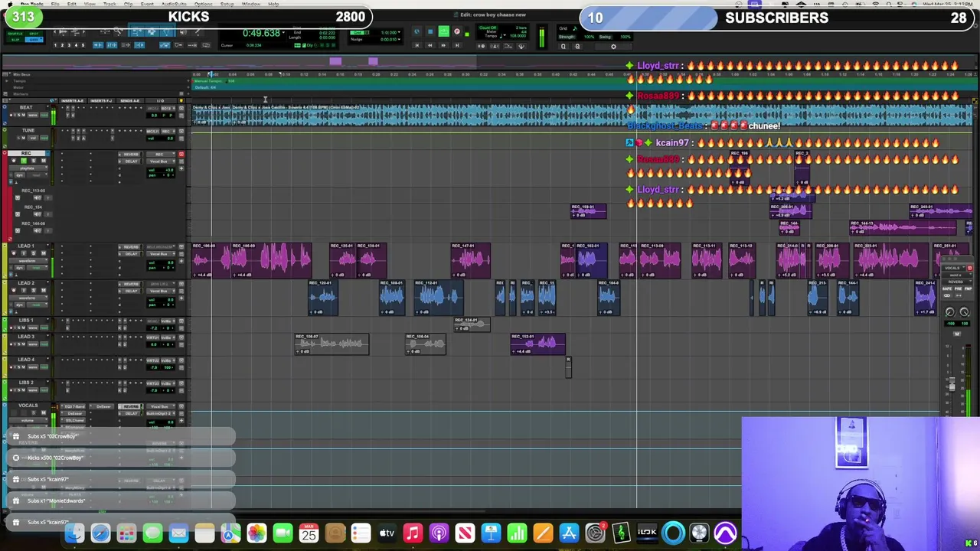Select clip REC_153-01 on LEAD 3

538,344
